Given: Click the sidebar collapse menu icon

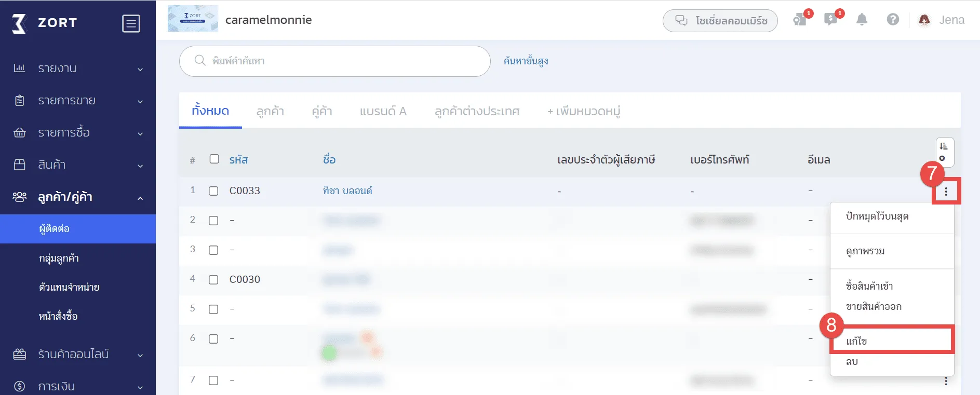Looking at the screenshot, I should pos(131,23).
